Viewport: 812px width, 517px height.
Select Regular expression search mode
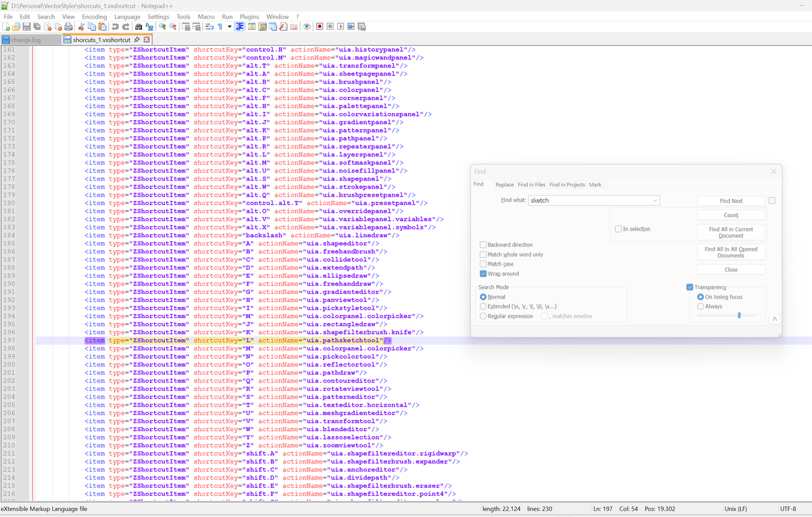pos(483,316)
